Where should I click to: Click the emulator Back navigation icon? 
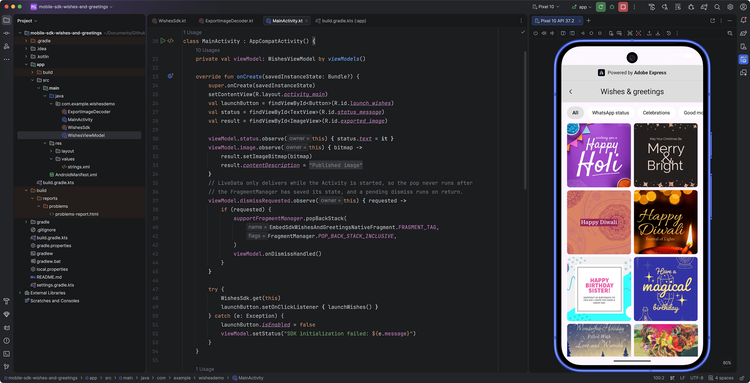click(x=583, y=33)
